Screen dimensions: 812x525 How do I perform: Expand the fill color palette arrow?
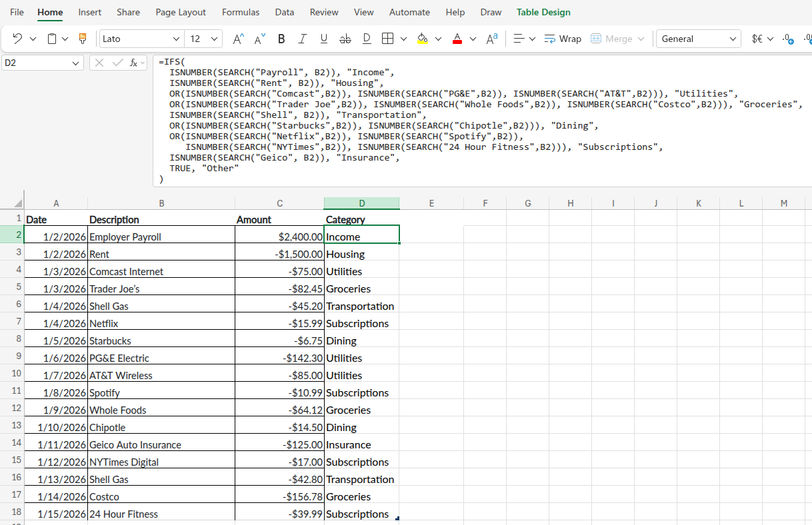[x=438, y=39]
